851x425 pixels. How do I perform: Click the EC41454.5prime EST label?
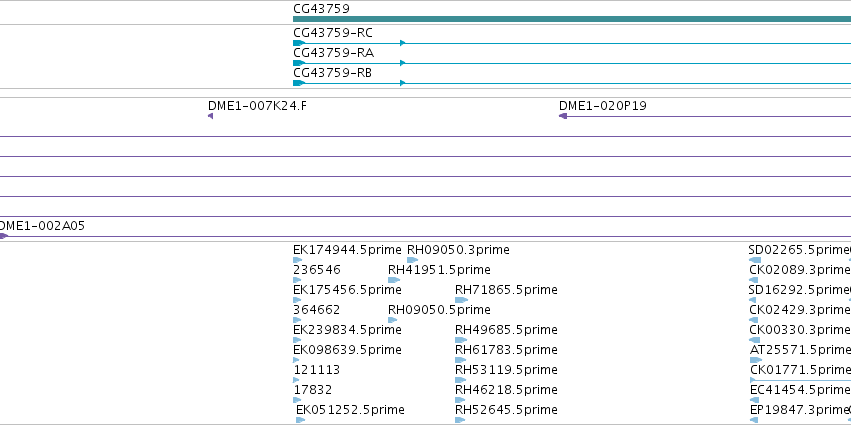point(801,390)
